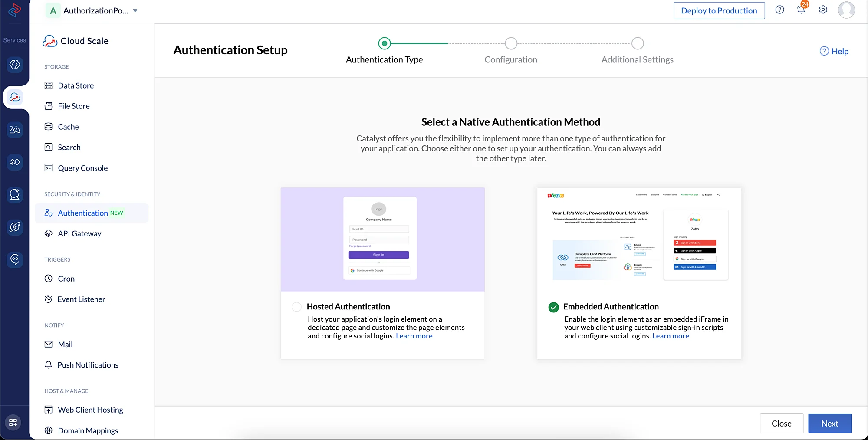Viewport: 868px width, 440px height.
Task: Open the user profile avatar
Action: [x=846, y=10]
